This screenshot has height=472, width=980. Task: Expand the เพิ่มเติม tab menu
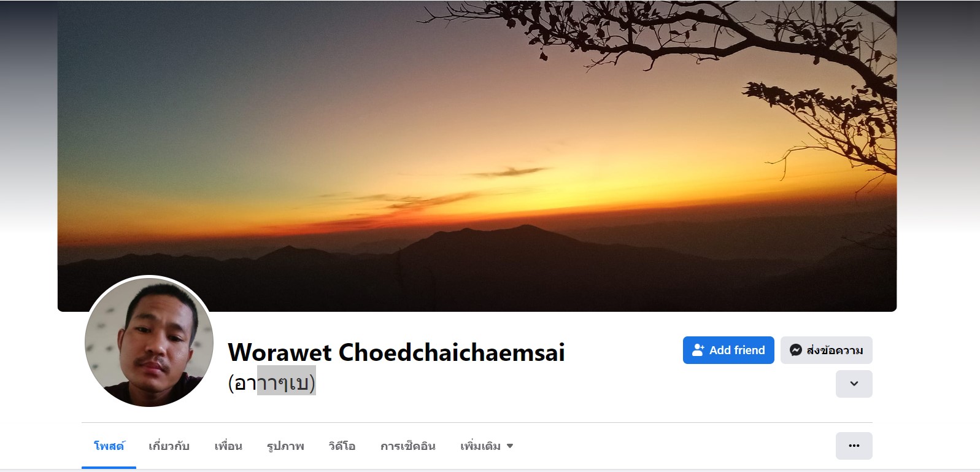point(487,446)
